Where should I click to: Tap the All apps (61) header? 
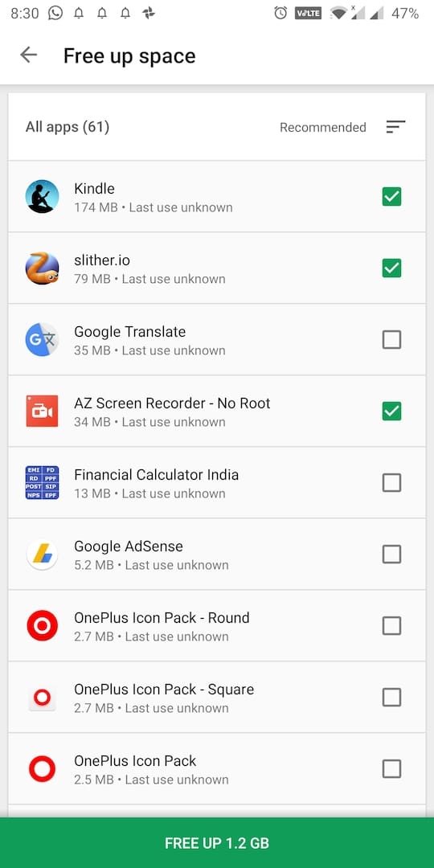click(67, 127)
